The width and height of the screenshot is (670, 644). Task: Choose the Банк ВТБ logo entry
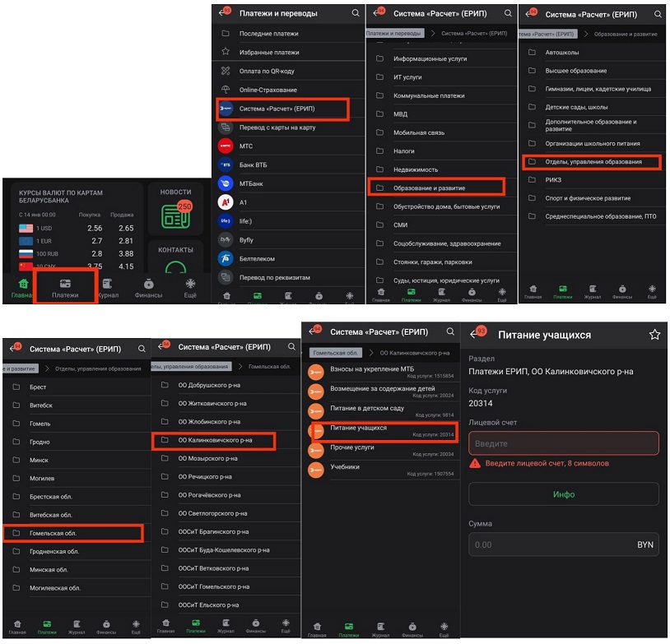click(x=225, y=164)
